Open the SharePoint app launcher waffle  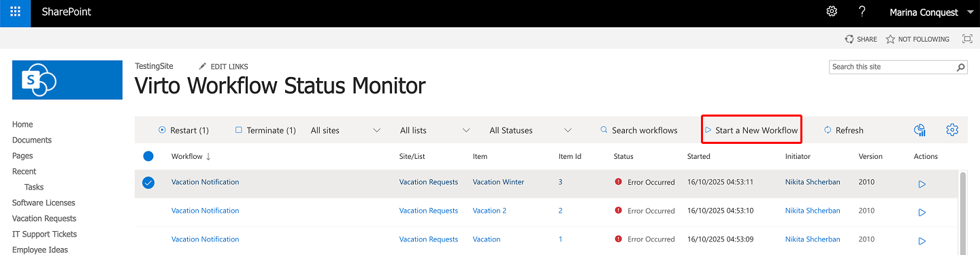15,12
